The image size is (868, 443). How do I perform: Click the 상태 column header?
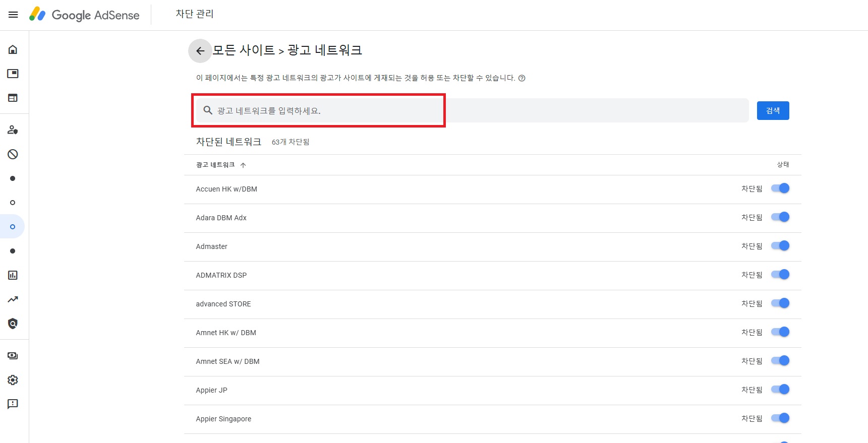(783, 165)
